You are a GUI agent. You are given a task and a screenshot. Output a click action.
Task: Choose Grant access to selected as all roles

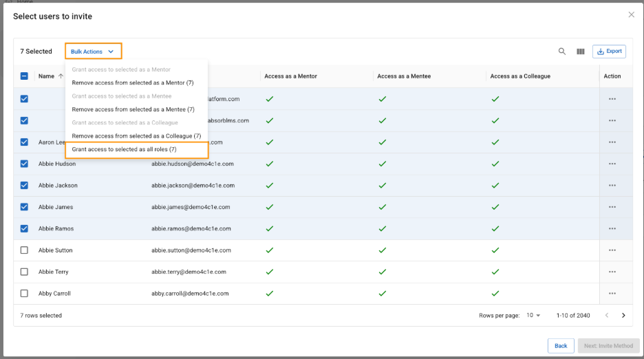[124, 149]
